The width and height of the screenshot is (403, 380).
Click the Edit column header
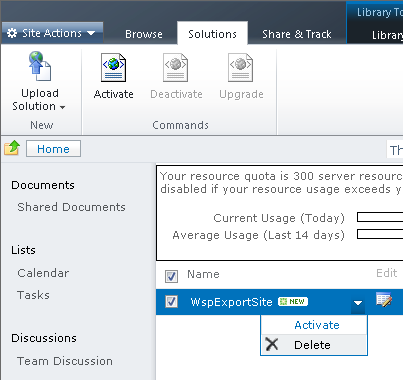click(x=387, y=273)
